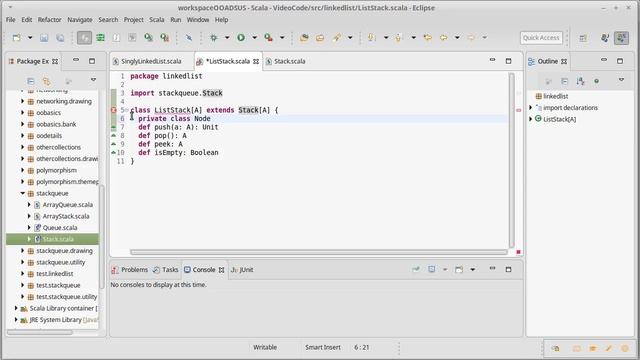Image resolution: width=640 pixels, height=360 pixels.
Task: Select the test.linkedlist package
Action: pos(55,274)
